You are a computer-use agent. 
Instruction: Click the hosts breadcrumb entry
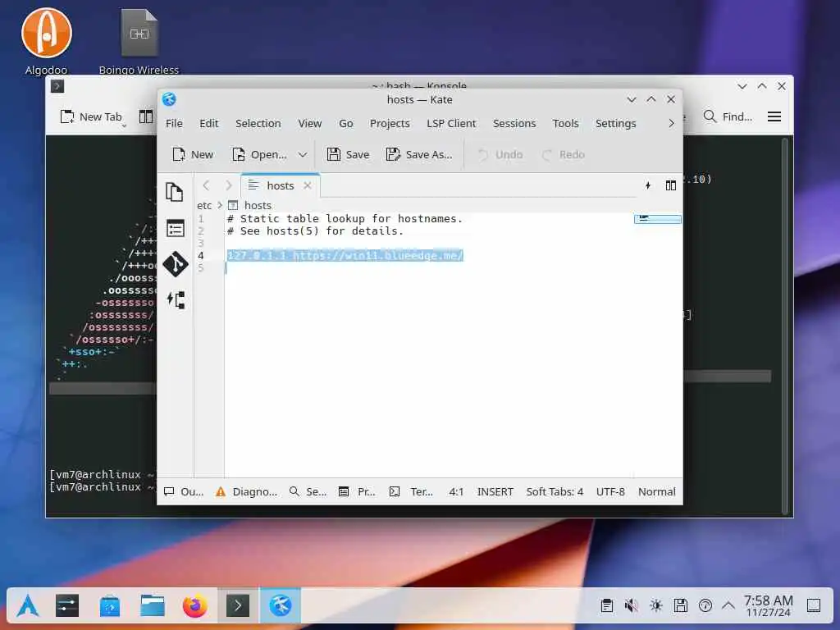[258, 206]
